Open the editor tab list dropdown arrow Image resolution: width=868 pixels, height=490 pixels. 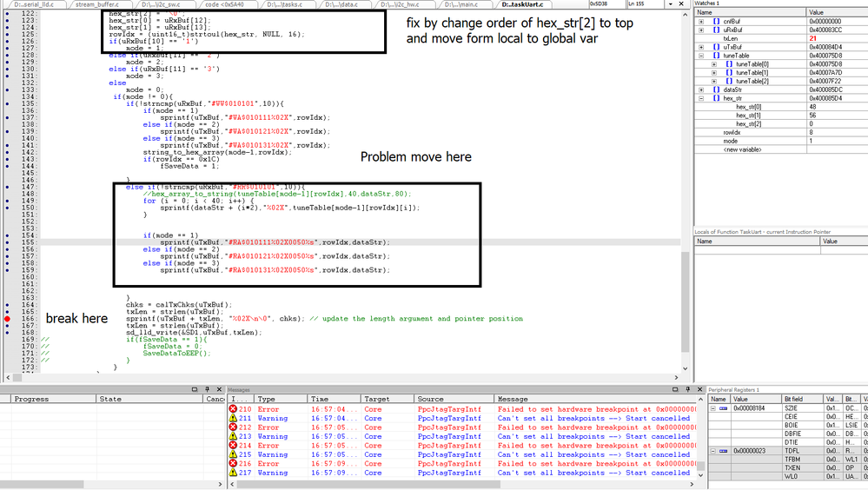click(671, 3)
